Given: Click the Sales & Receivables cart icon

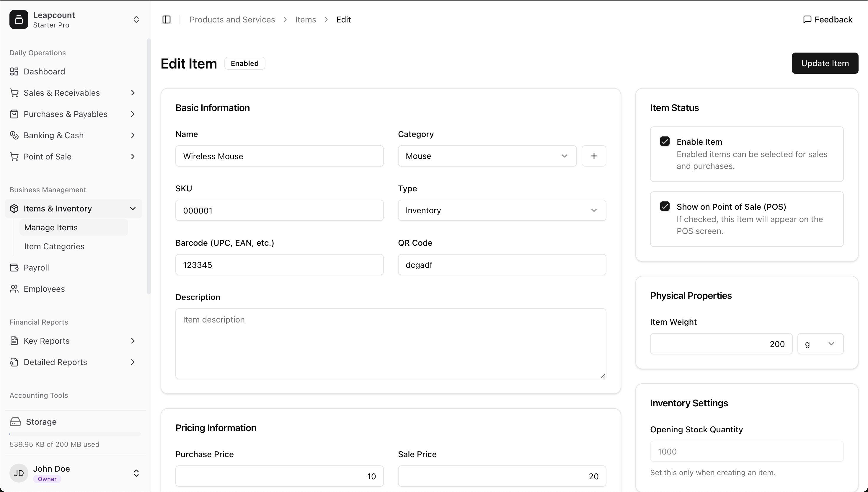Looking at the screenshot, I should point(14,93).
